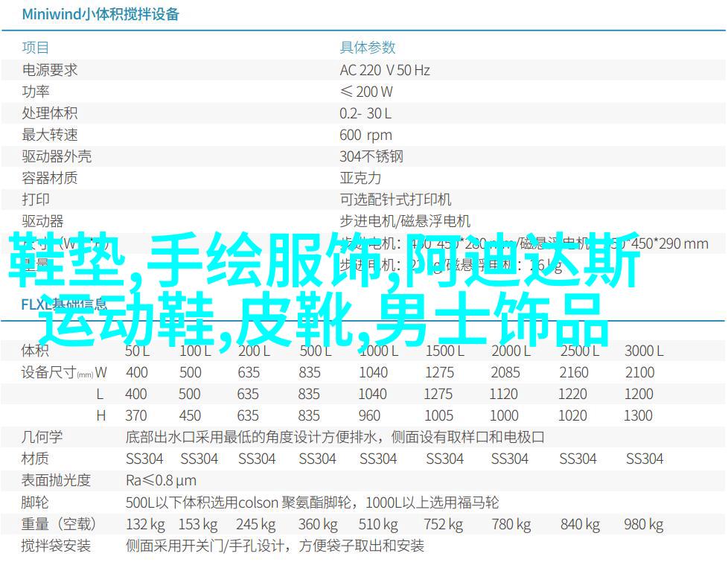Select width value "2100"
728x565 pixels.
[639, 372]
